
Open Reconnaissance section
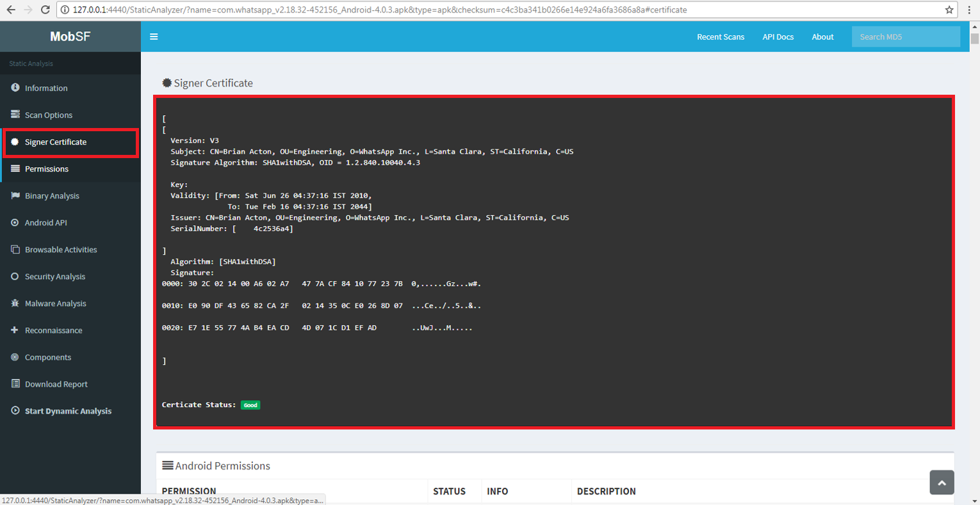(x=54, y=330)
